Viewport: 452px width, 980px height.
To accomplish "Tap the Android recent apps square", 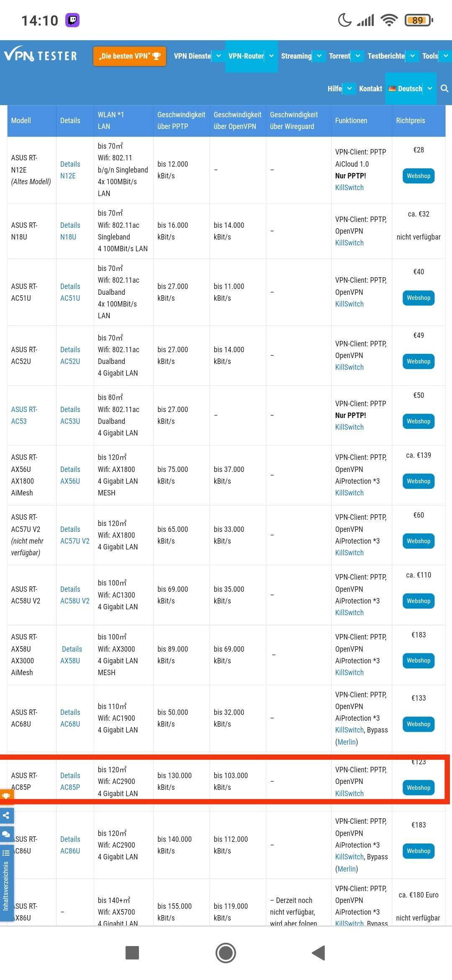I will (132, 953).
